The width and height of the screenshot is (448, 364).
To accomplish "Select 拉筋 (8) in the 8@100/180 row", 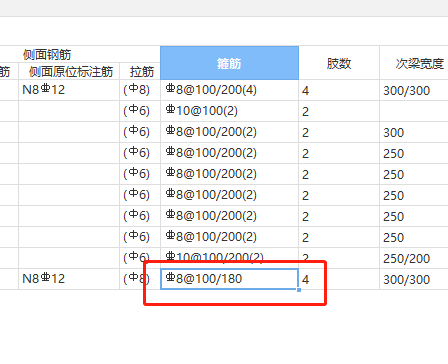I will point(140,279).
